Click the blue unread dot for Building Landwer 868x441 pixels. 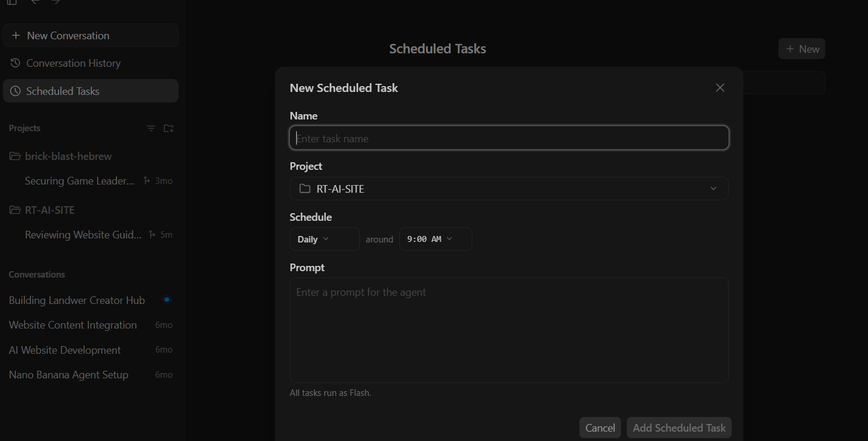pos(167,299)
